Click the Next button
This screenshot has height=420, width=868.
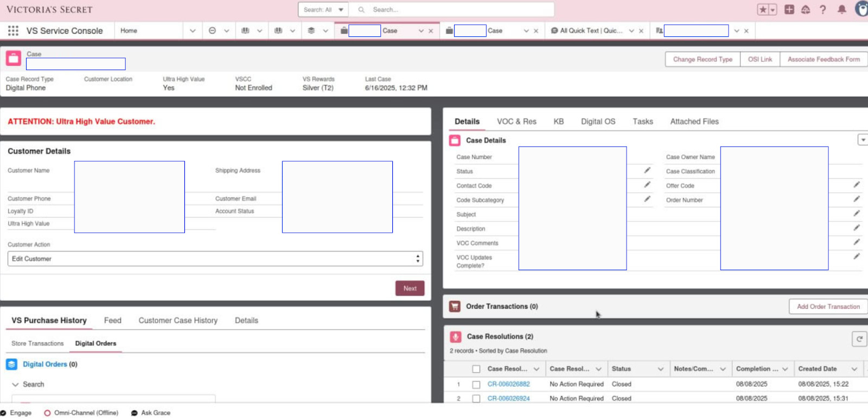coord(410,289)
